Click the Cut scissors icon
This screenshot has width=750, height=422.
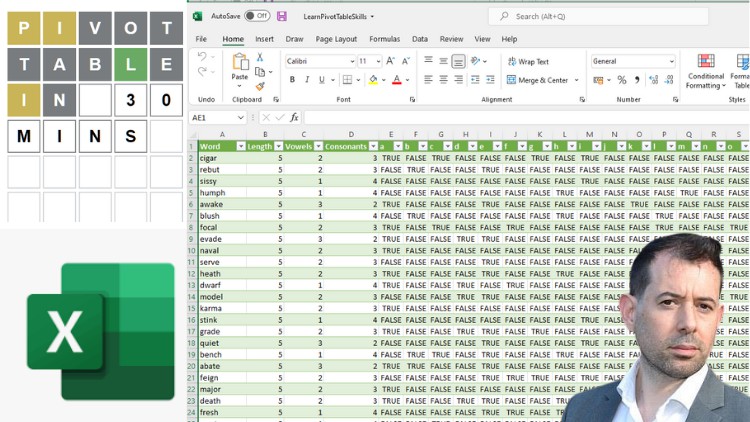pyautogui.click(x=260, y=57)
